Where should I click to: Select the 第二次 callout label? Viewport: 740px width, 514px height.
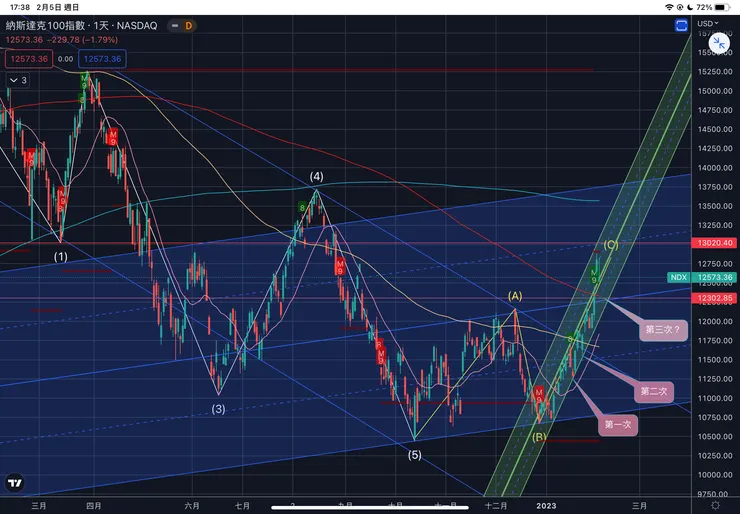[654, 391]
